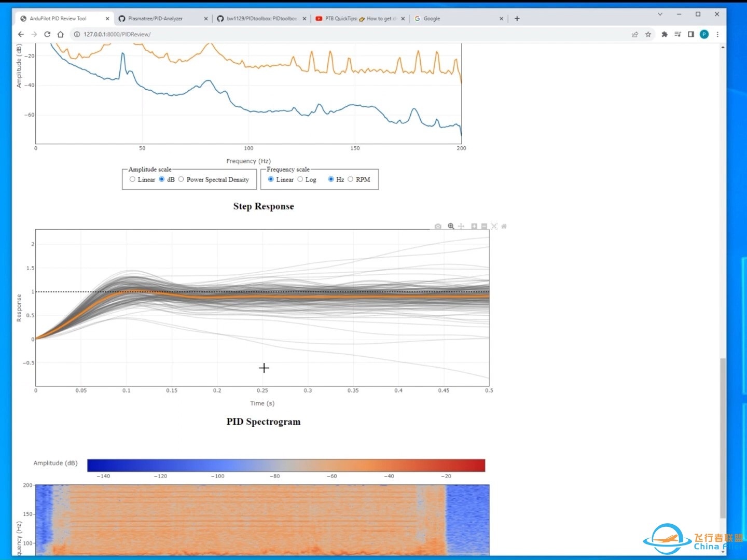The image size is (747, 560).
Task: Reload the PIDReview page
Action: [x=47, y=34]
